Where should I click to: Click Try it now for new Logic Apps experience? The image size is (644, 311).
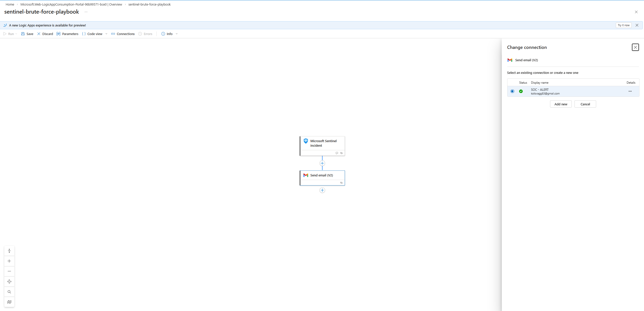click(x=623, y=25)
